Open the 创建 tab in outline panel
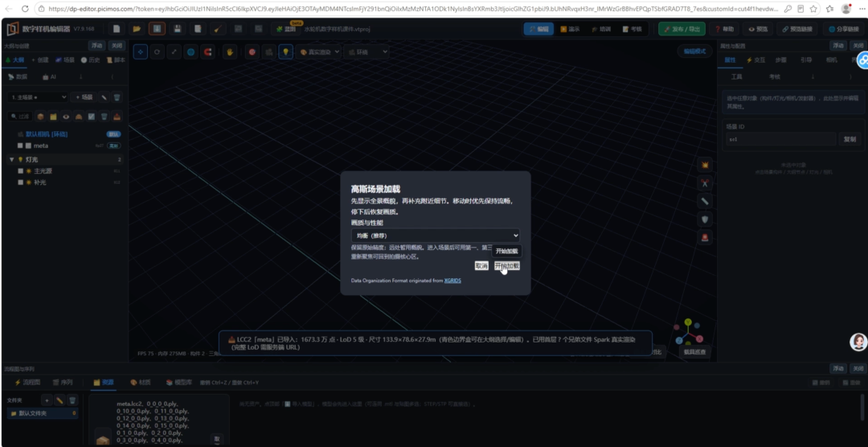 pos(40,59)
